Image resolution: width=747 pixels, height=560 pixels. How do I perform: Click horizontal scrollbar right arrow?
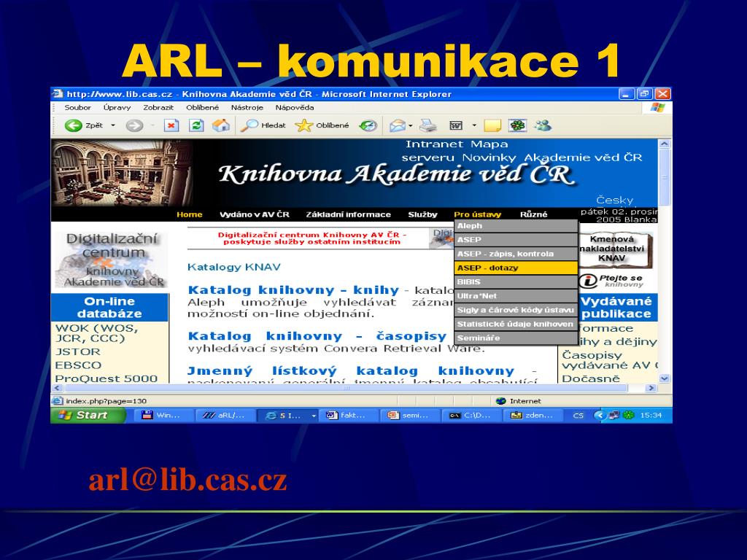pos(651,388)
